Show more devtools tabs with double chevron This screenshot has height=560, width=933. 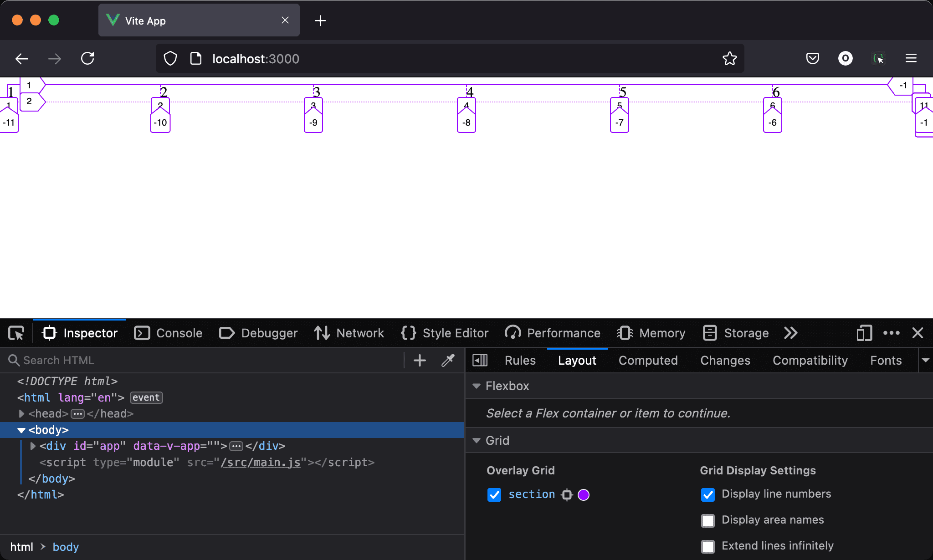coord(791,333)
